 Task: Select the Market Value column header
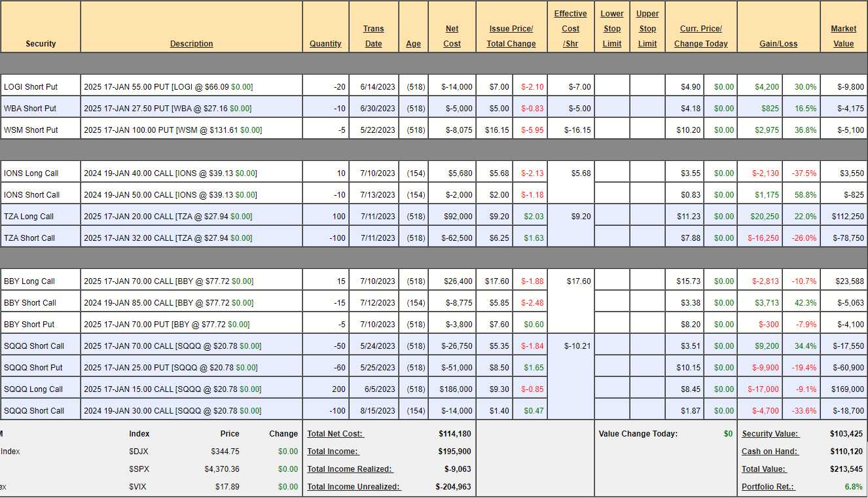(843, 36)
